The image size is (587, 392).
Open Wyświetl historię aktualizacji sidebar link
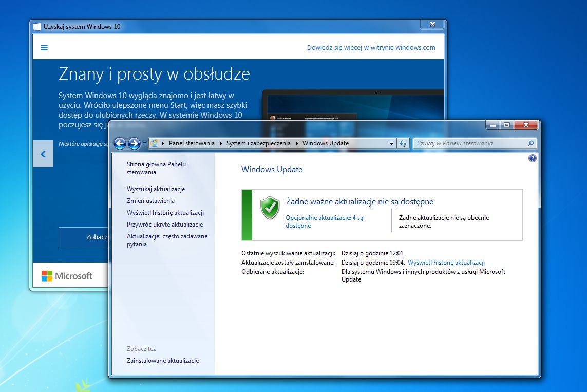(x=165, y=213)
